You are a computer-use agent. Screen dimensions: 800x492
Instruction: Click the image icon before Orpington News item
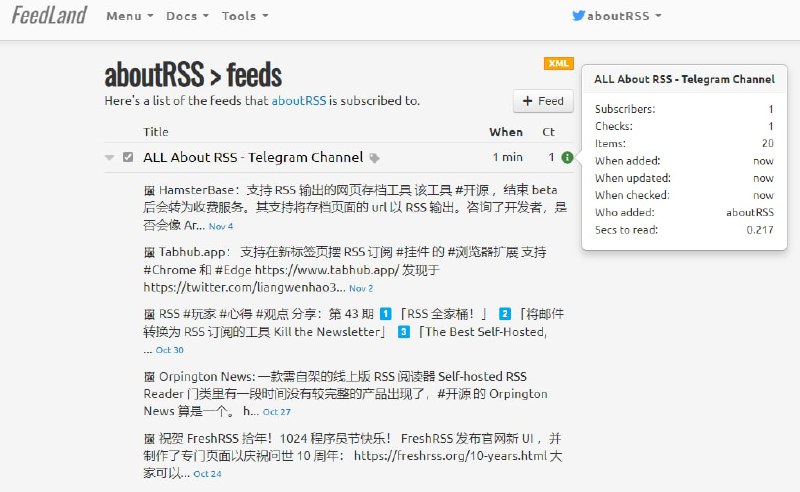point(149,377)
